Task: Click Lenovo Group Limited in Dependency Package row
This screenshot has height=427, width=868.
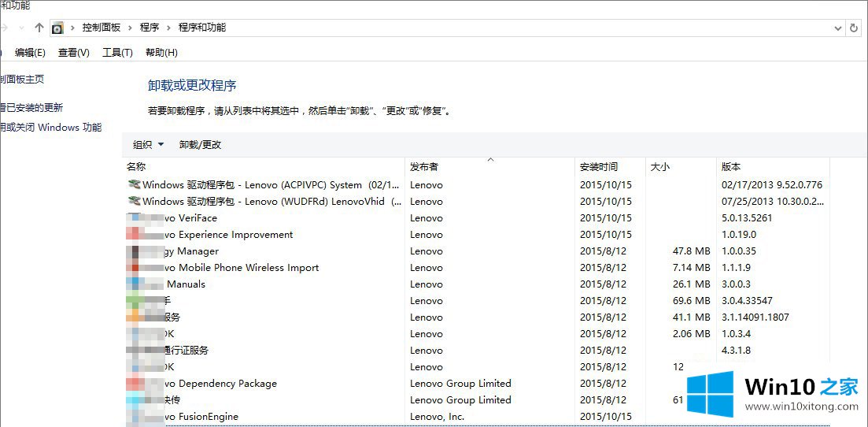Action: coord(460,384)
